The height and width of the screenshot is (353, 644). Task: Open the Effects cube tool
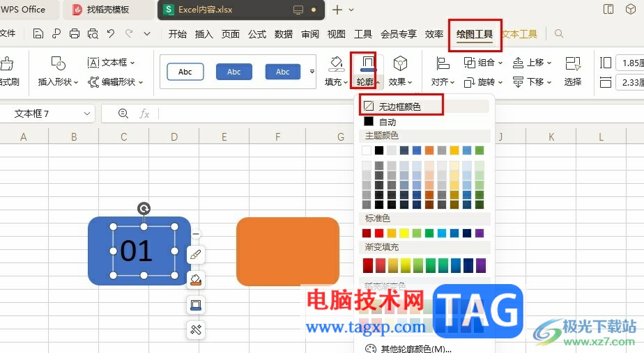pyautogui.click(x=400, y=64)
